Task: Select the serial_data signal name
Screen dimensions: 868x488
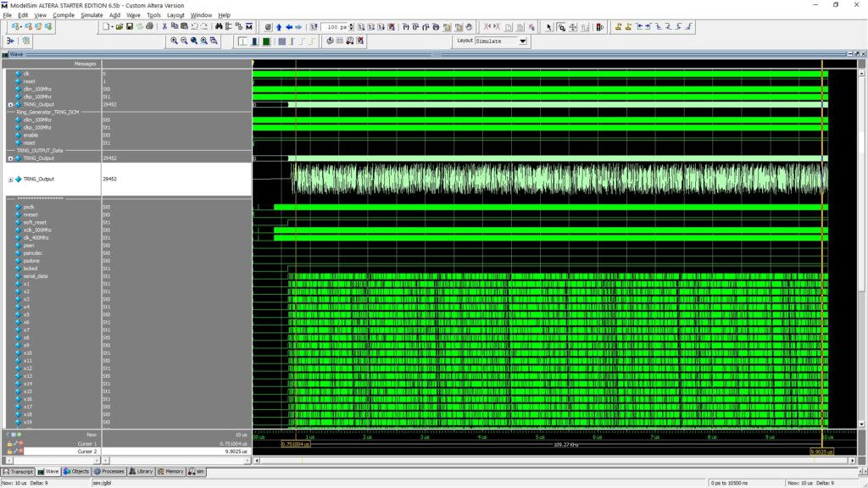Action: (x=36, y=276)
